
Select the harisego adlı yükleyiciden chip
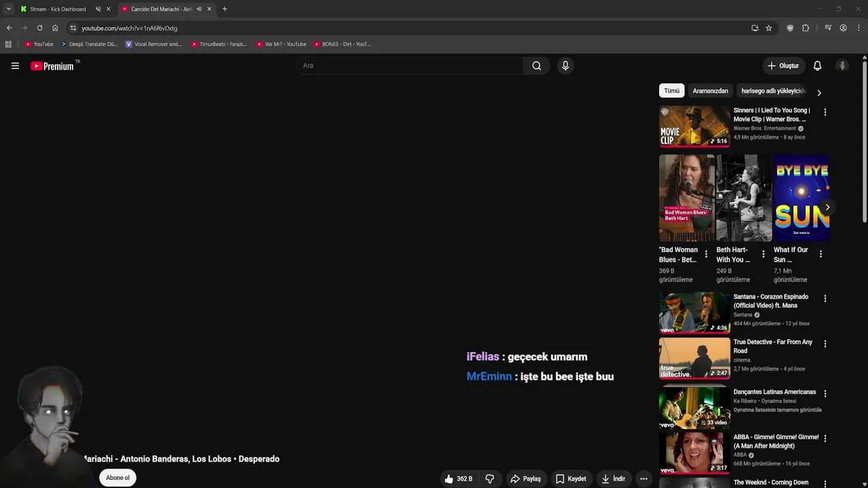pos(773,91)
